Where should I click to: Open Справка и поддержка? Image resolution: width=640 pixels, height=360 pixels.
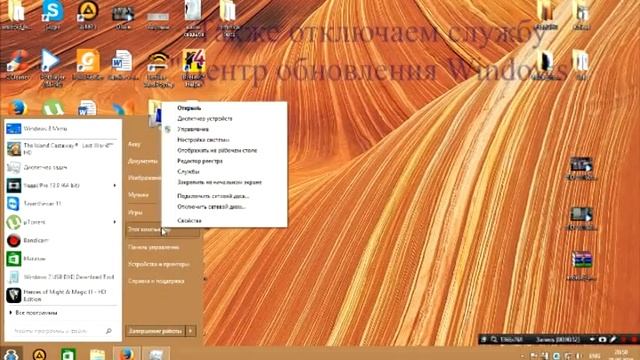click(156, 281)
